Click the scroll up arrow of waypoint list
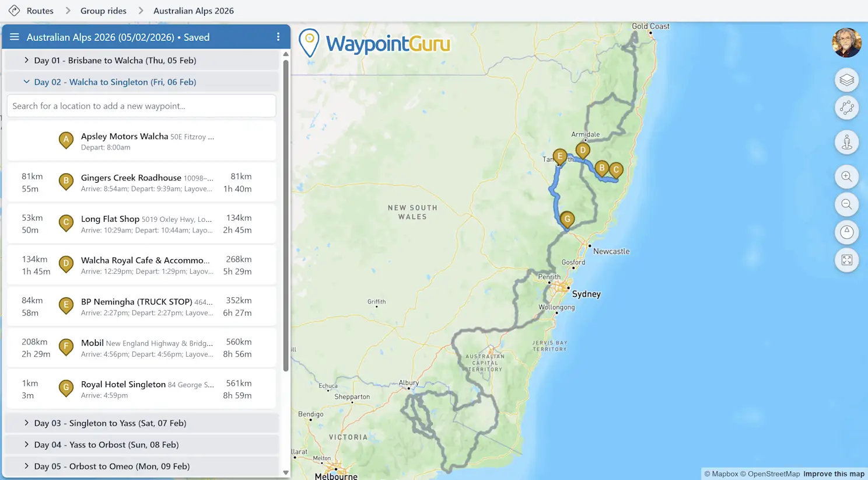 [286, 54]
